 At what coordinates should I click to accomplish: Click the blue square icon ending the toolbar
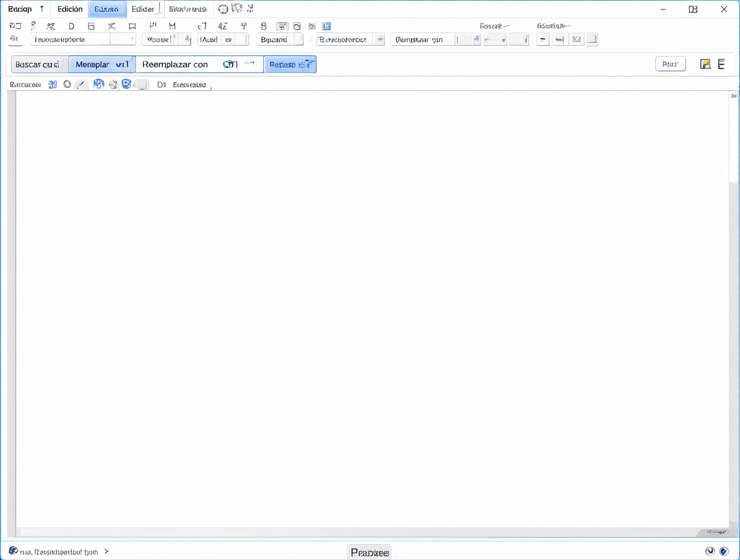click(x=327, y=26)
